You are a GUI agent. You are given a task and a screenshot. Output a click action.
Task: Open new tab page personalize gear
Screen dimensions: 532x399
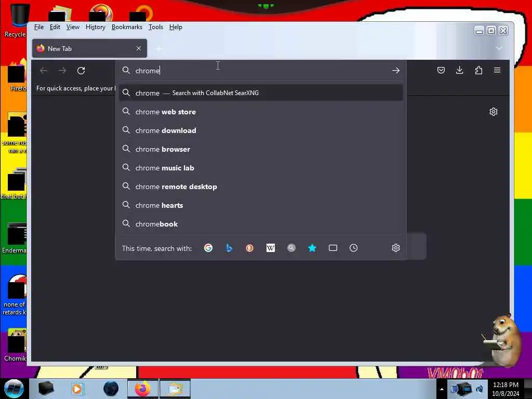[x=494, y=112]
